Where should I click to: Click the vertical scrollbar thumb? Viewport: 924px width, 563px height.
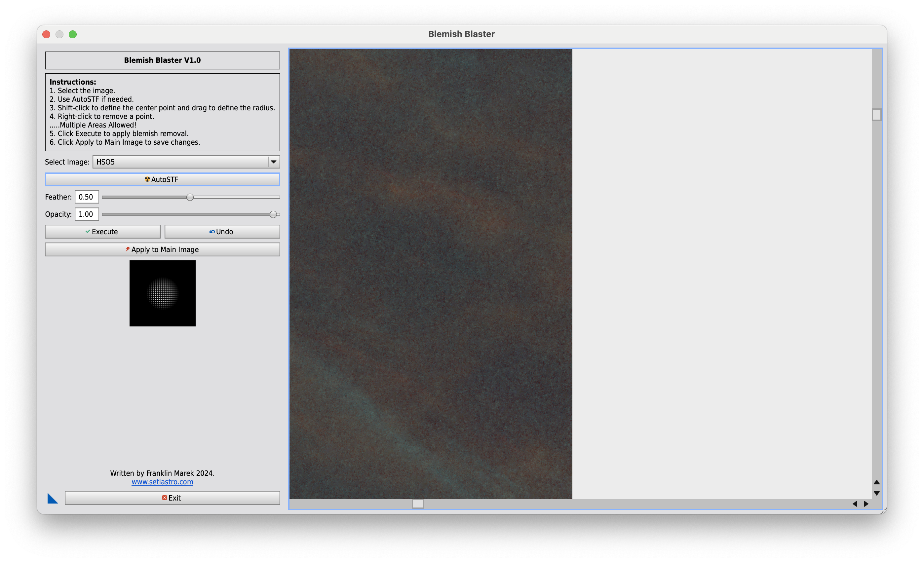[x=876, y=115]
